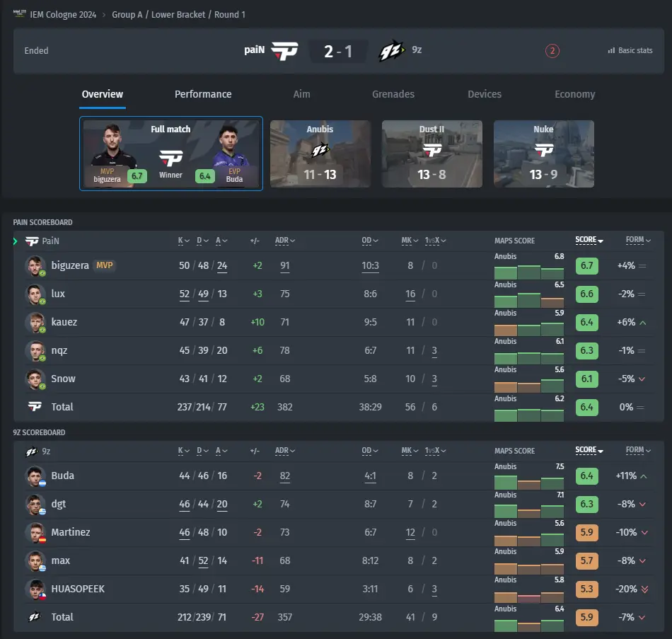
Task: Expand the PaiN scoreboard with green chevron
Action: 16,241
